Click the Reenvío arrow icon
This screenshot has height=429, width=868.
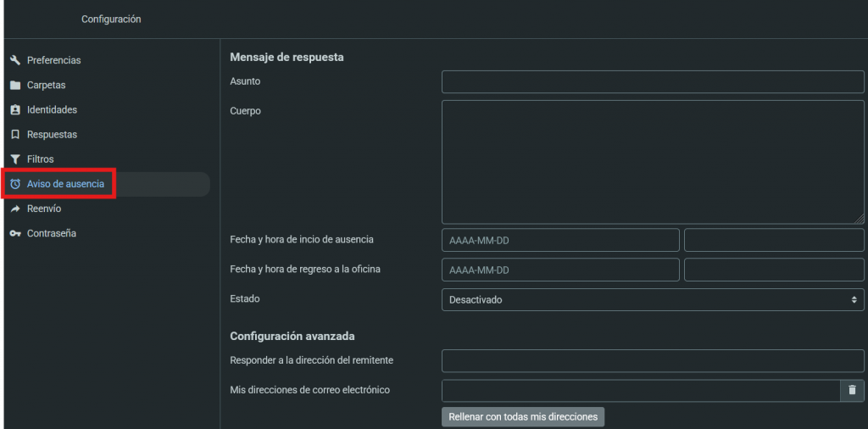pyautogui.click(x=15, y=209)
